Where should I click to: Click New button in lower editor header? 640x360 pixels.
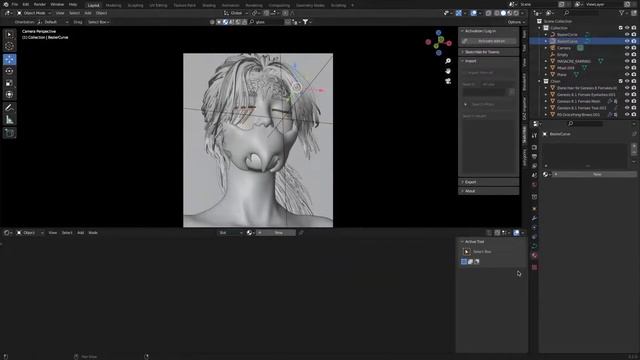276,233
